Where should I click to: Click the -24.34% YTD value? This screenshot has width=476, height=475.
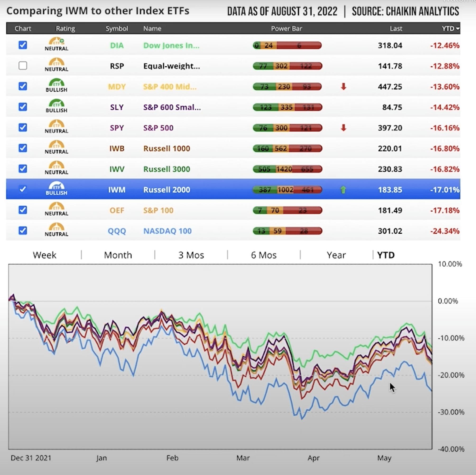click(x=445, y=231)
